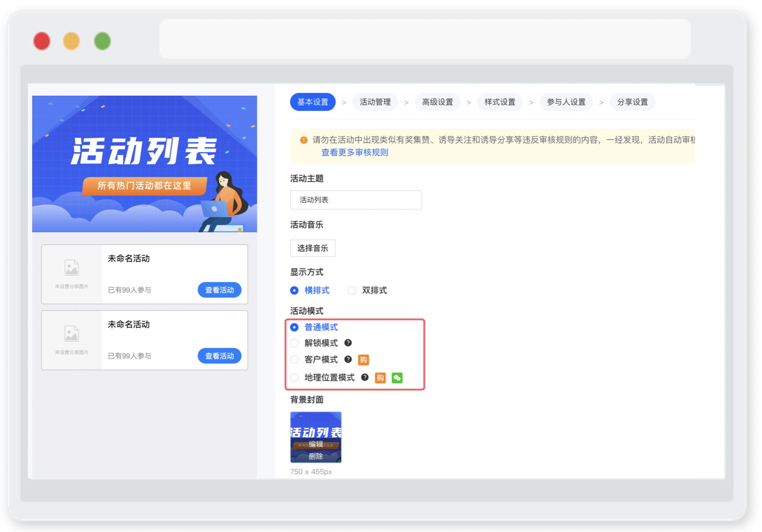Click help icon next to 解锁模式
The height and width of the screenshot is (532, 762).
click(348, 343)
